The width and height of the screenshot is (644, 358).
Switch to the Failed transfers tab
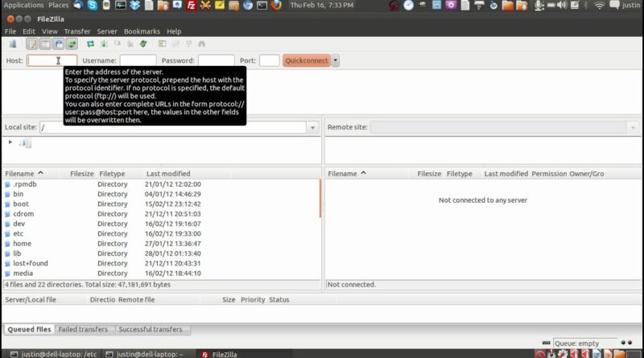83,329
